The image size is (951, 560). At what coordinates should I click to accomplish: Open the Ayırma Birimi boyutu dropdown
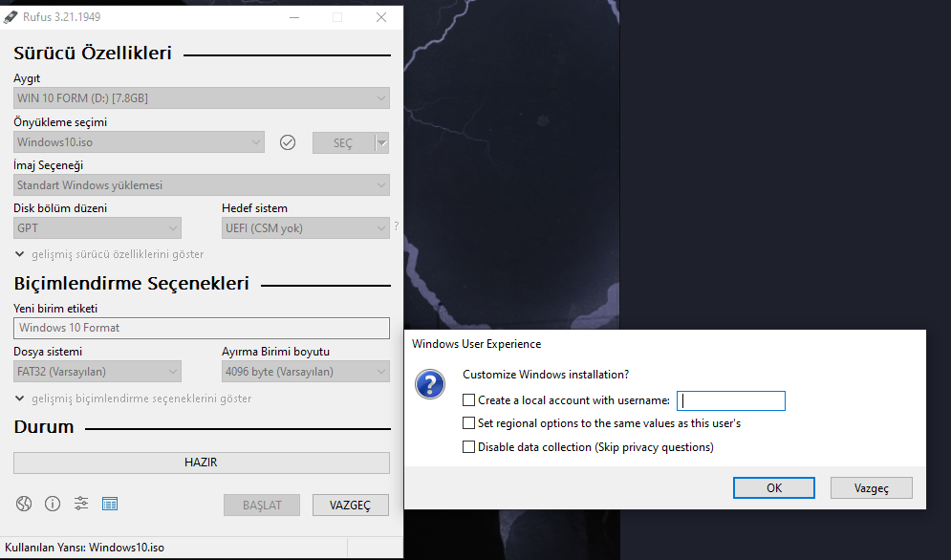coord(306,372)
